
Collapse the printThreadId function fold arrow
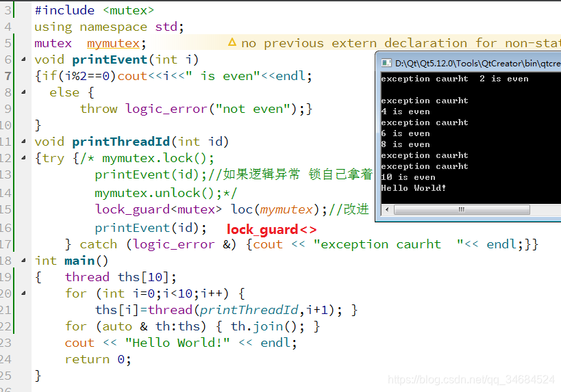point(23,142)
